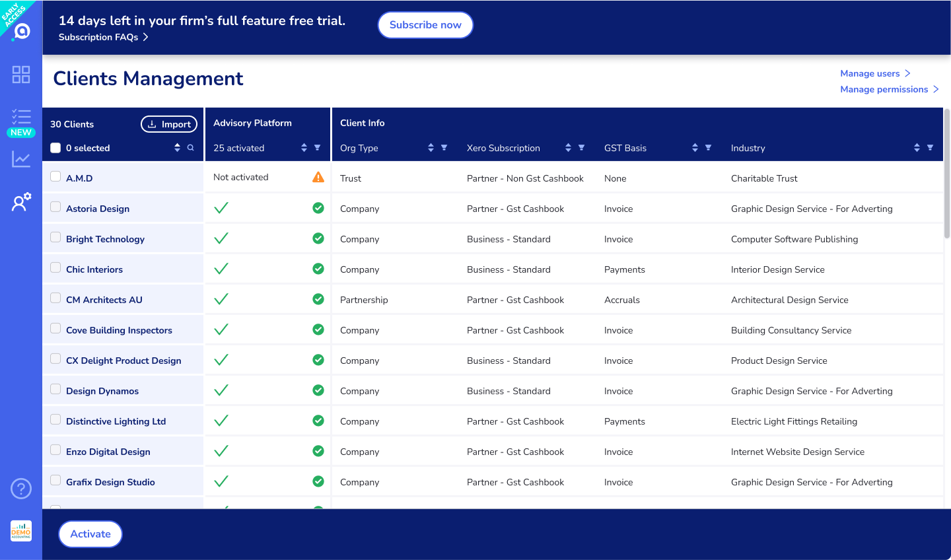Select the Astoria Design checkbox
This screenshot has height=560, width=951.
pyautogui.click(x=55, y=207)
